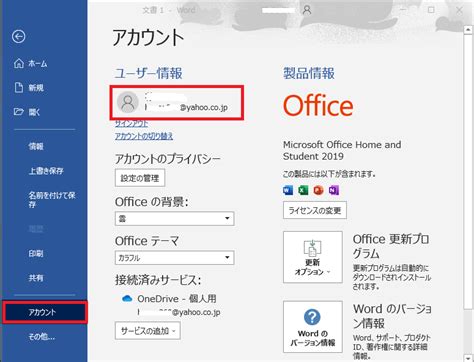Choose 名前を付けて保存 (Save As)
This screenshot has width=474, height=362.
coord(52,199)
